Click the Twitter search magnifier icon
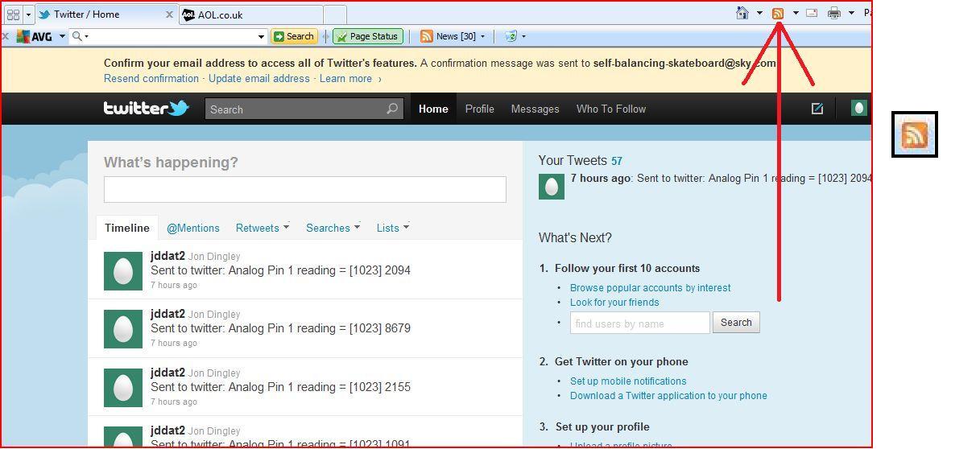 pyautogui.click(x=392, y=109)
